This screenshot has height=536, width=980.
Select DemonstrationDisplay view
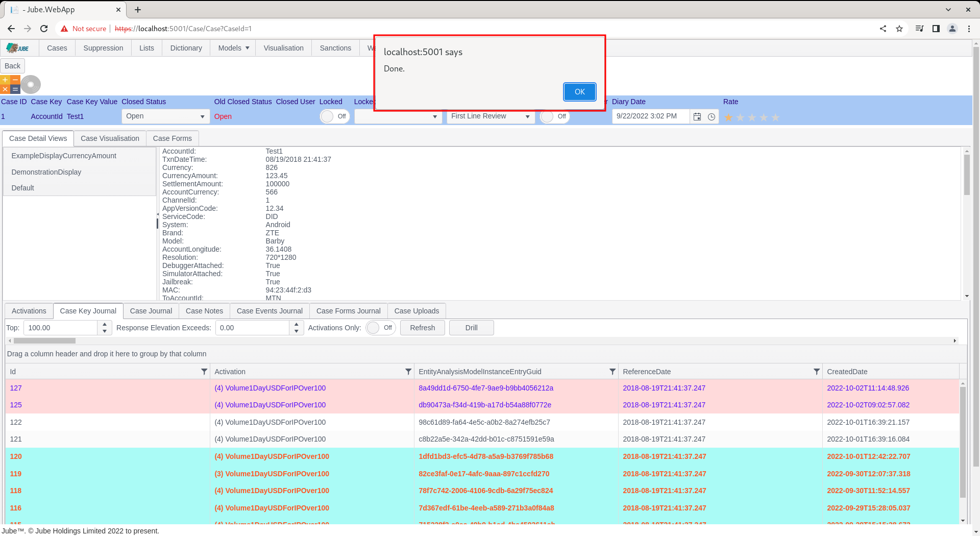pos(80,172)
